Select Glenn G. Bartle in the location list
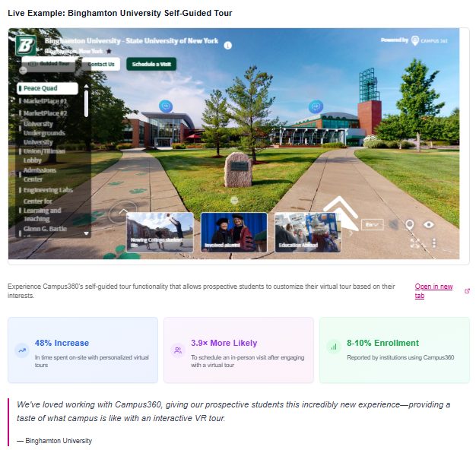 coord(43,229)
